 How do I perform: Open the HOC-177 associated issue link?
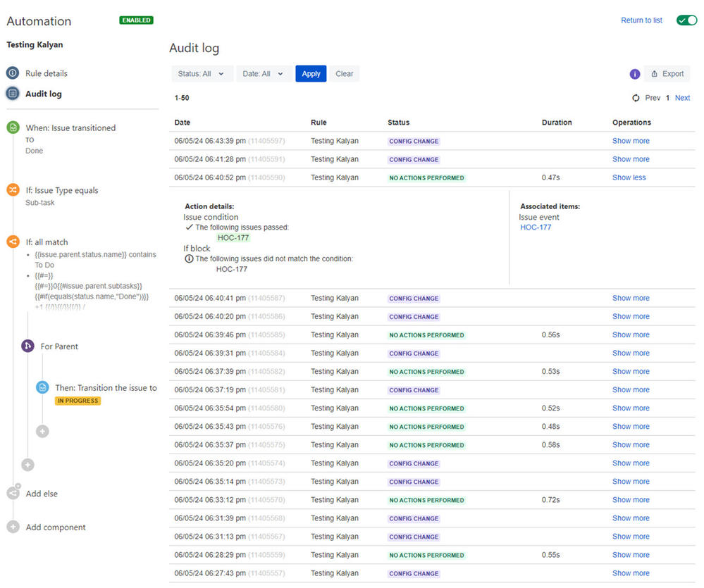[x=536, y=227]
